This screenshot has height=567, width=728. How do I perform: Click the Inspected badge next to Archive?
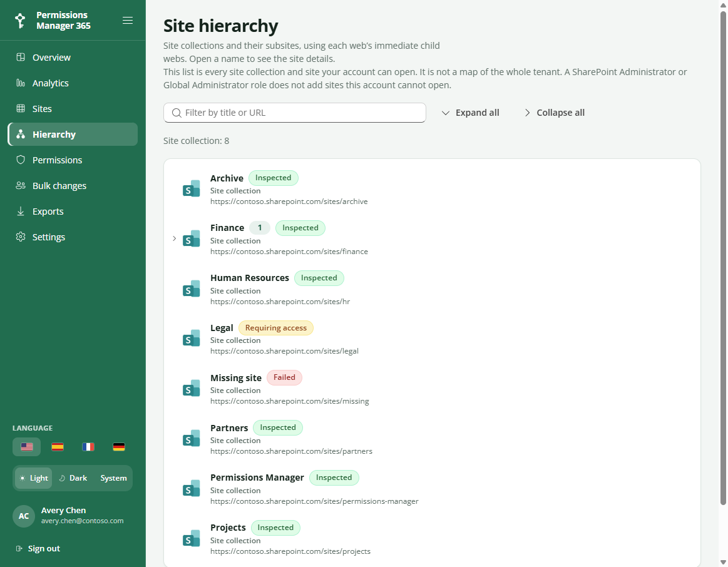(x=273, y=178)
